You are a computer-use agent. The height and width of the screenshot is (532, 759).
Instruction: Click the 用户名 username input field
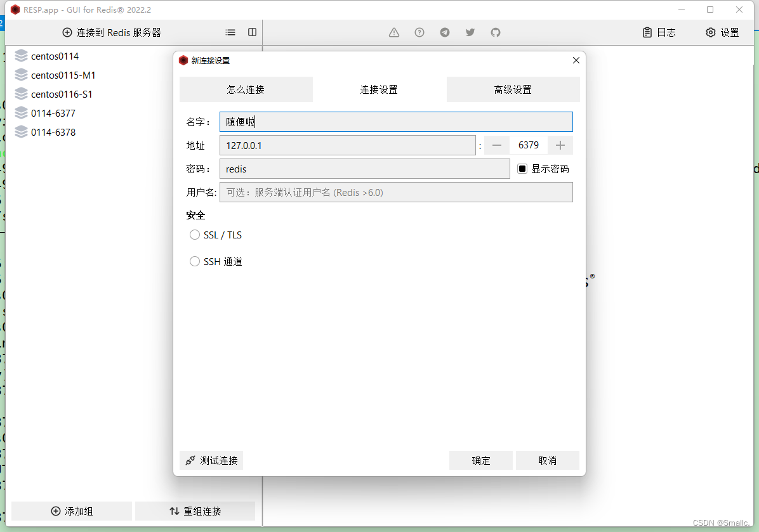[x=396, y=193]
